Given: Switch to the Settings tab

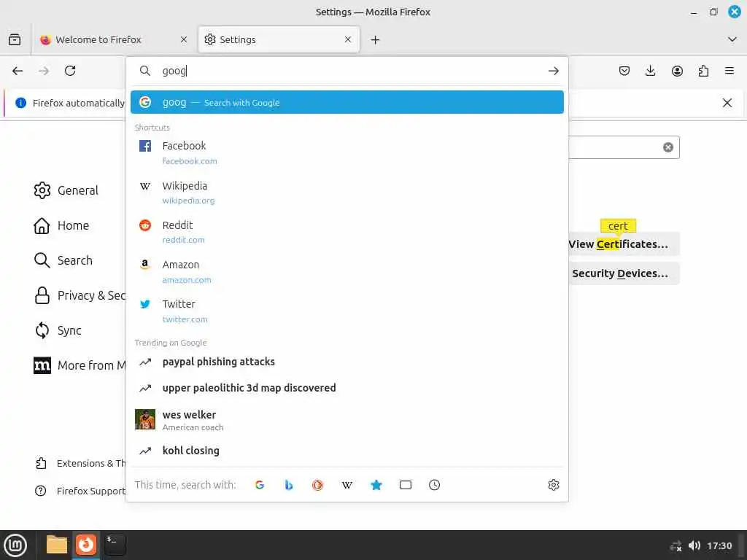Looking at the screenshot, I should (x=279, y=39).
